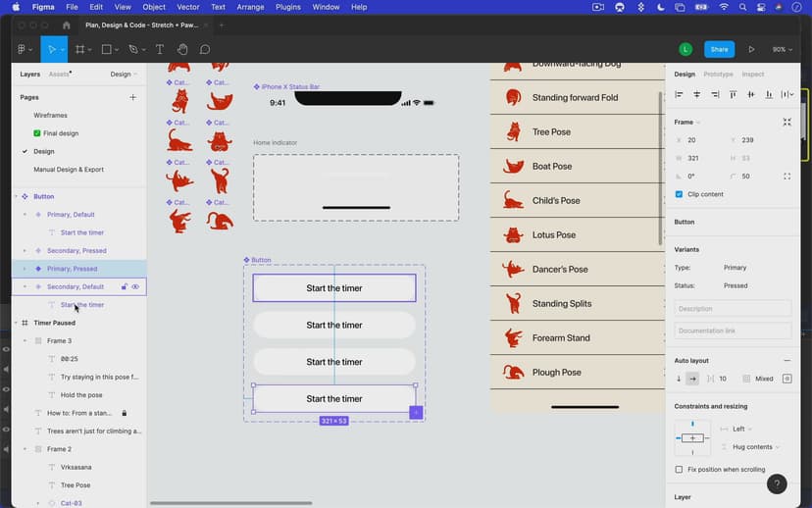Select the Comment tool
812x508 pixels.
205,49
